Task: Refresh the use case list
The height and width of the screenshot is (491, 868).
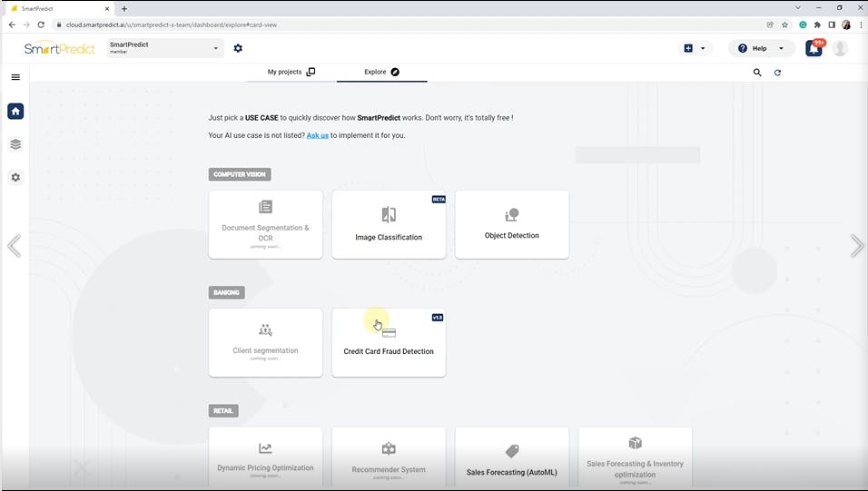Action: pos(777,73)
